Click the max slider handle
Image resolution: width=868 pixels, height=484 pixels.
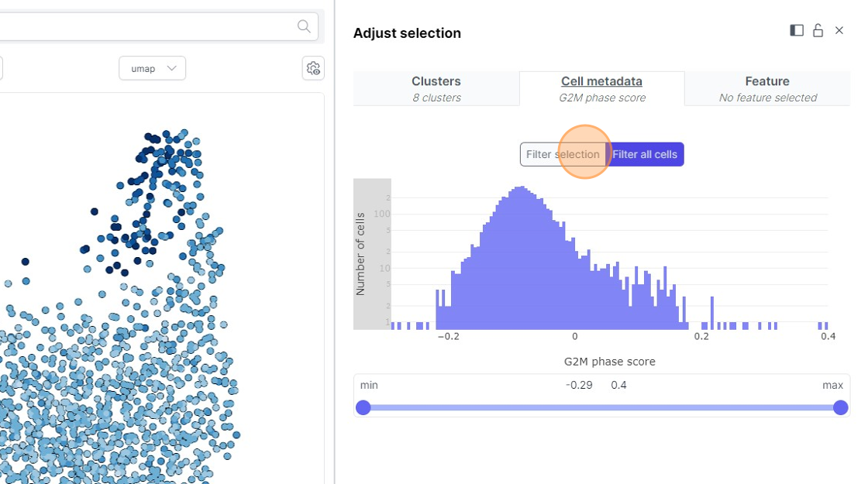coord(840,407)
